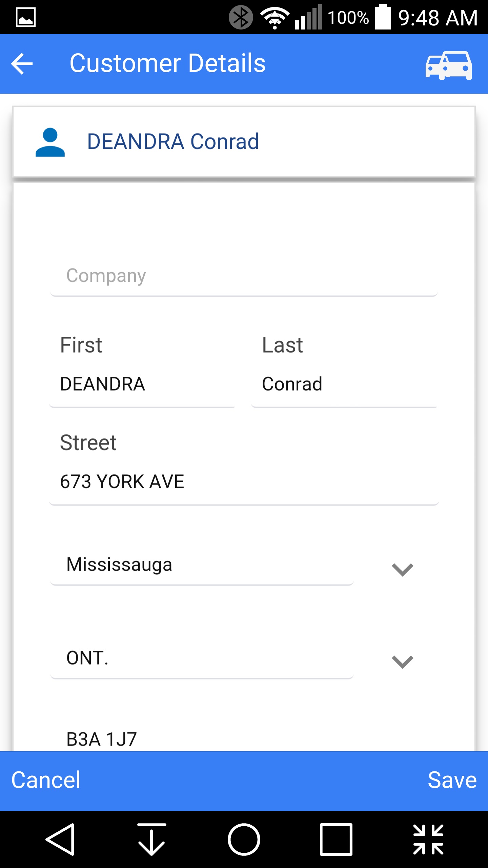The width and height of the screenshot is (488, 868).
Task: Select the ONT. province field
Action: coord(202,658)
